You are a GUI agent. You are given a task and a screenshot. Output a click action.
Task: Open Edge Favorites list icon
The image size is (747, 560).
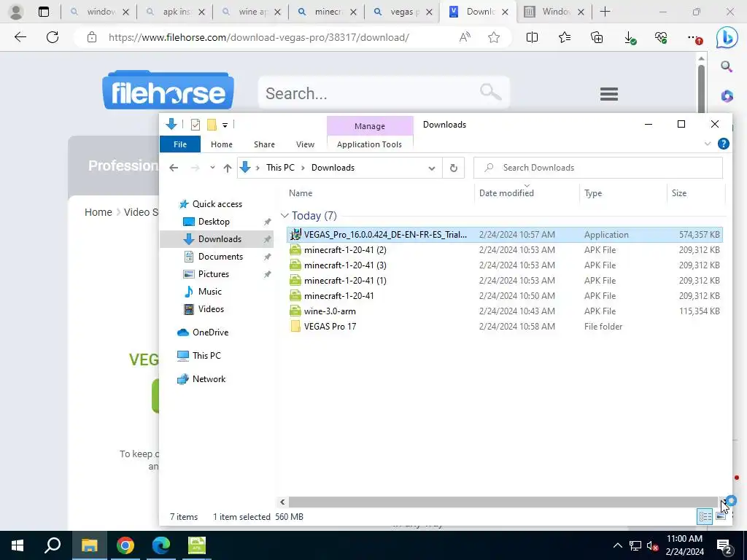click(565, 37)
